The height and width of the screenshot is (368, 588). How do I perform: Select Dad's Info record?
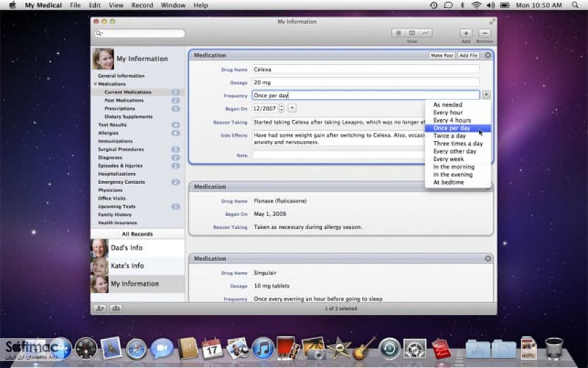137,248
